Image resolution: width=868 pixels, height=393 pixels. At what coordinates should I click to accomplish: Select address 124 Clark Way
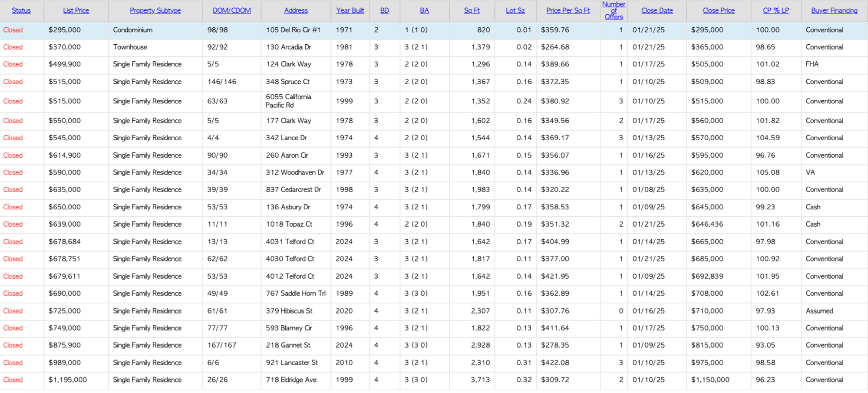tap(289, 64)
